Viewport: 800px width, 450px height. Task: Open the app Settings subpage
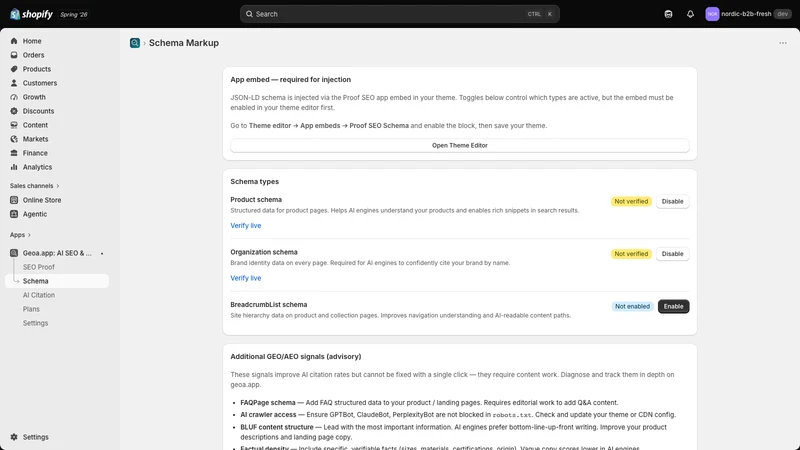point(35,323)
